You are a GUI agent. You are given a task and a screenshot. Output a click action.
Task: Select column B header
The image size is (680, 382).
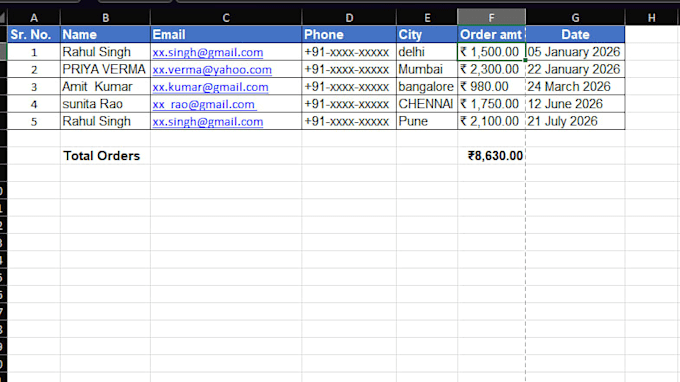pyautogui.click(x=105, y=18)
